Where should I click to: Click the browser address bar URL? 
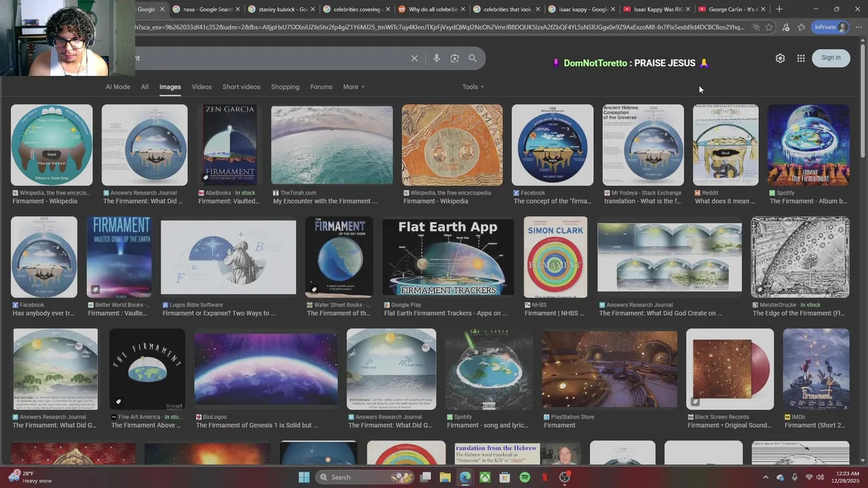[x=439, y=27]
